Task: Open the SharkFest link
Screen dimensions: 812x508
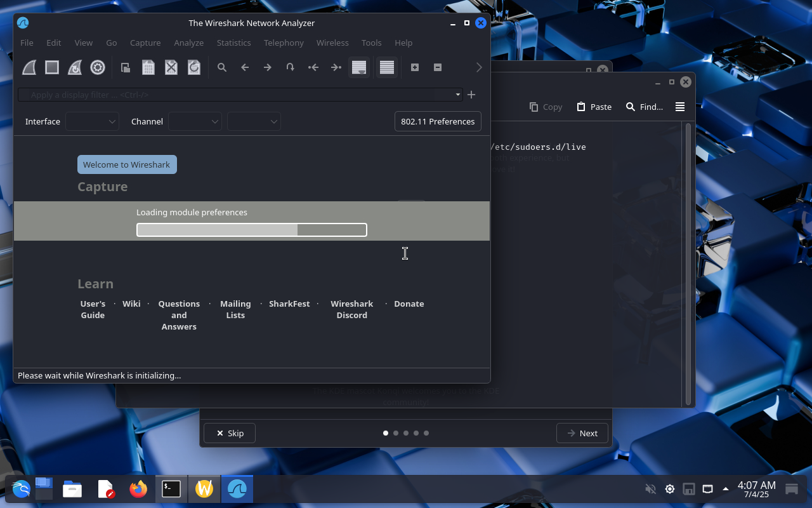Action: (x=289, y=304)
